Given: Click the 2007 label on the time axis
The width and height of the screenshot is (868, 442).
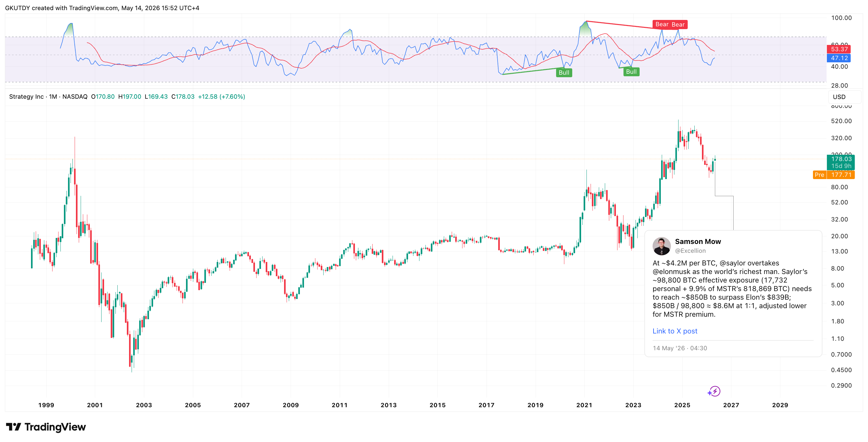Looking at the screenshot, I should click(x=242, y=405).
